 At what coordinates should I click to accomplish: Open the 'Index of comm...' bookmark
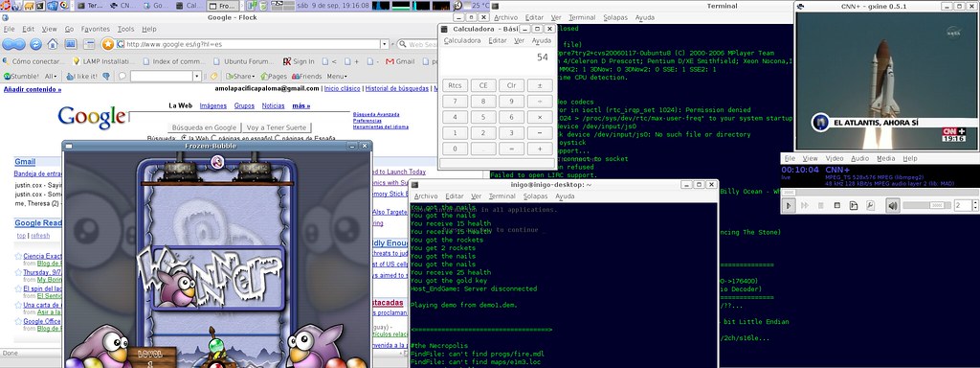(x=174, y=61)
